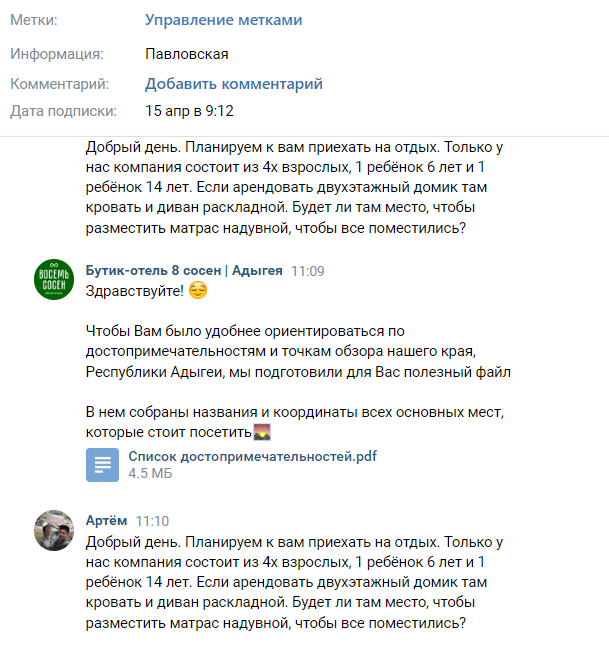Select Артём's message sent at 11:10
Screen dimensions: 609x645
[290, 582]
